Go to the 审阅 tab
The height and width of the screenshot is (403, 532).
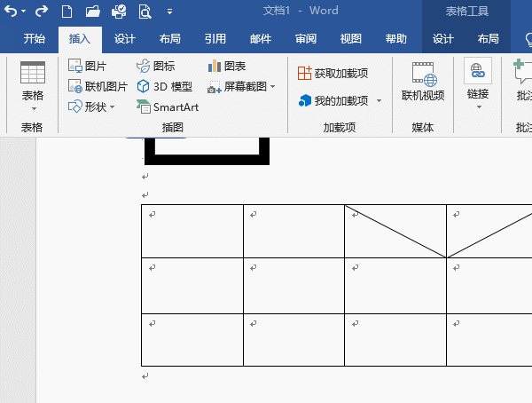tap(306, 39)
